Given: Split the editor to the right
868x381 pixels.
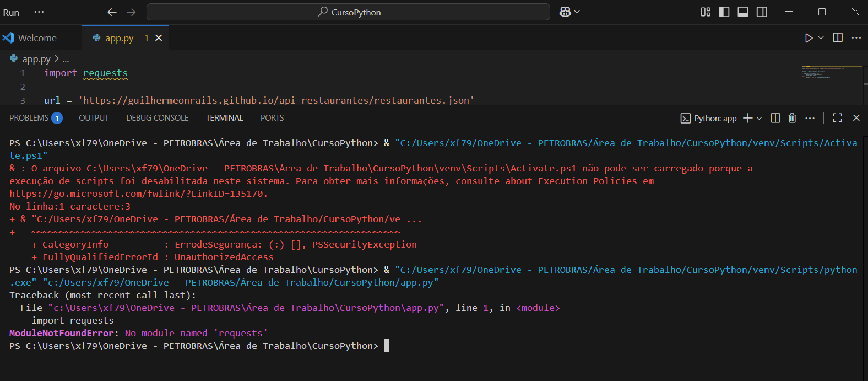Looking at the screenshot, I should (838, 37).
